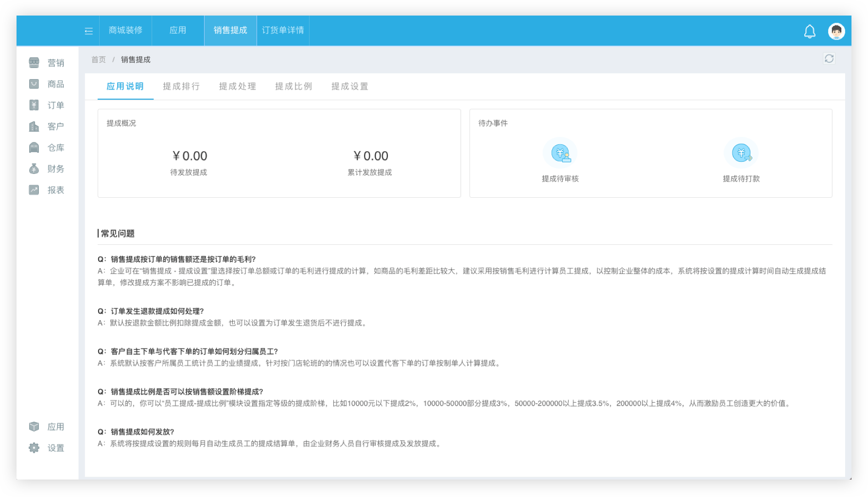This screenshot has width=868, height=497.
Task: Click the 提成待打款 icon
Action: coord(741,154)
